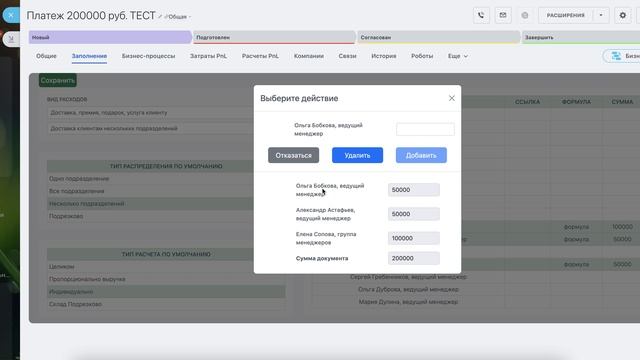
Task: Select the Подготовлен stage
Action: (274, 37)
